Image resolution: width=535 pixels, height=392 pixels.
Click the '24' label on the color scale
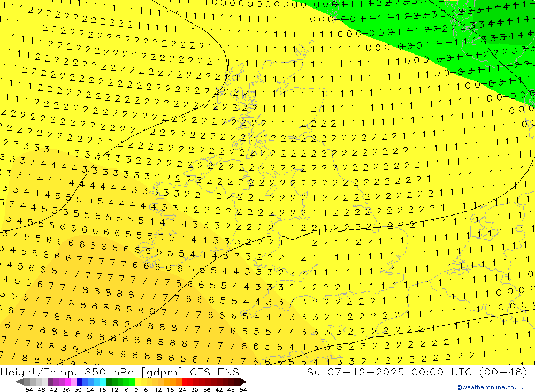[182, 390]
